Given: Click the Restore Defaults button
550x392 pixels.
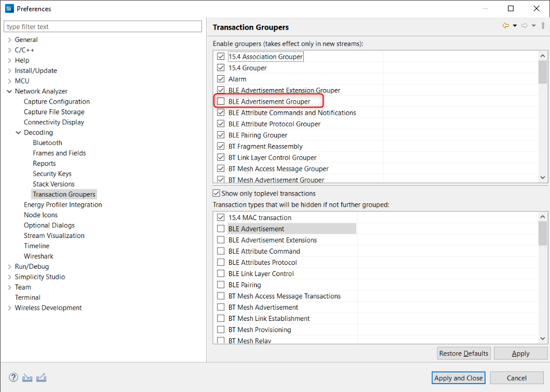Looking at the screenshot, I should click(464, 353).
